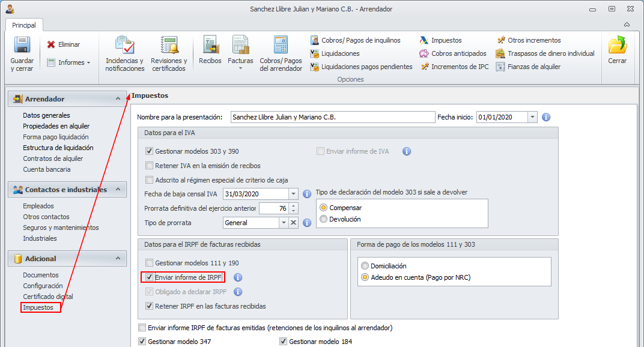
Task: Click the Fianzas de alquiler icon
Action: [x=500, y=67]
